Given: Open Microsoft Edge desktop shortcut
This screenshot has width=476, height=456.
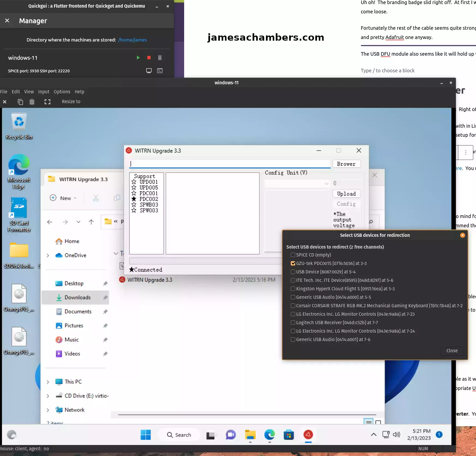Looking at the screenshot, I should click(19, 171).
